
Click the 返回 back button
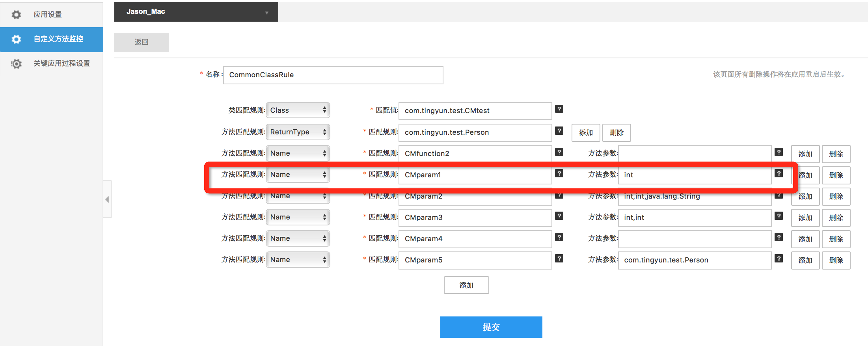pos(142,42)
